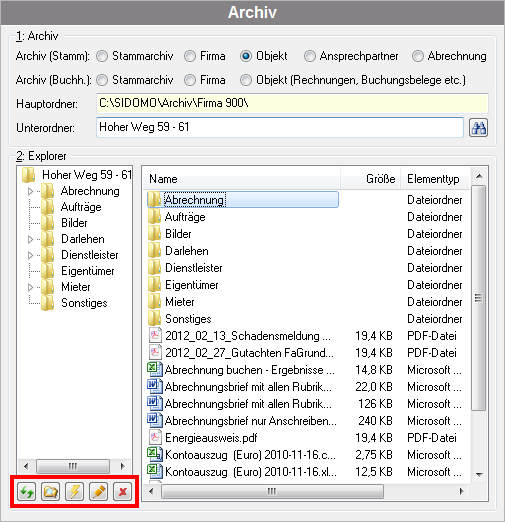Screen dimensions: 505x522
Task: Click the yellow lightning bolt icon
Action: [74, 491]
